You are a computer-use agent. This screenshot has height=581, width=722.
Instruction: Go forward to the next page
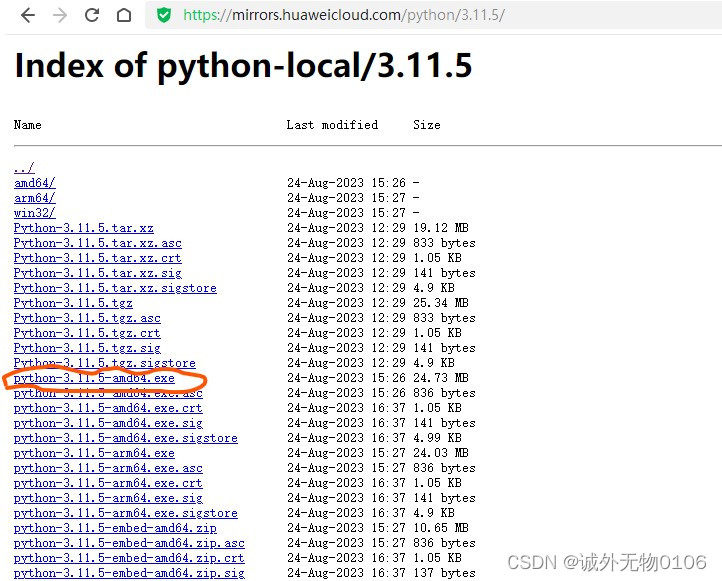point(60,15)
